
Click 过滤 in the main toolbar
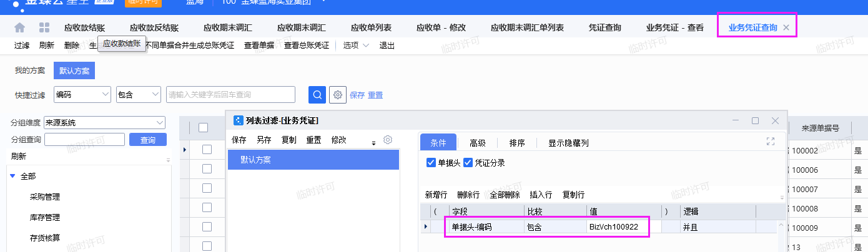click(22, 46)
